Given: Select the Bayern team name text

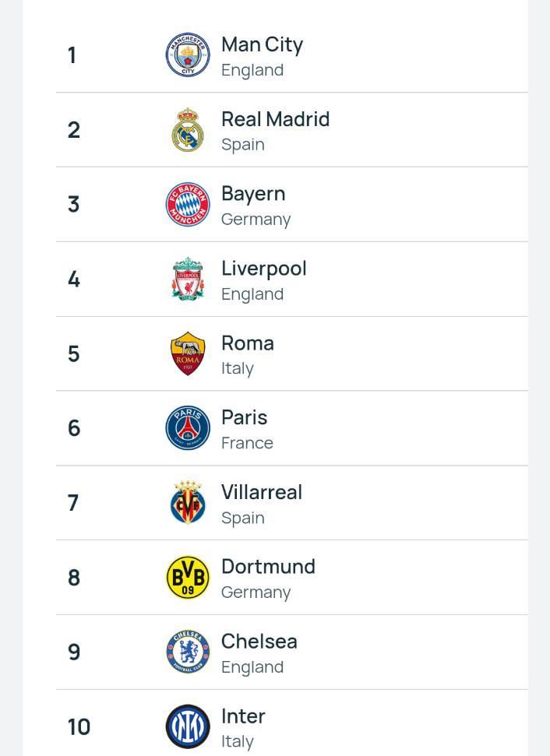Looking at the screenshot, I should [x=253, y=194].
